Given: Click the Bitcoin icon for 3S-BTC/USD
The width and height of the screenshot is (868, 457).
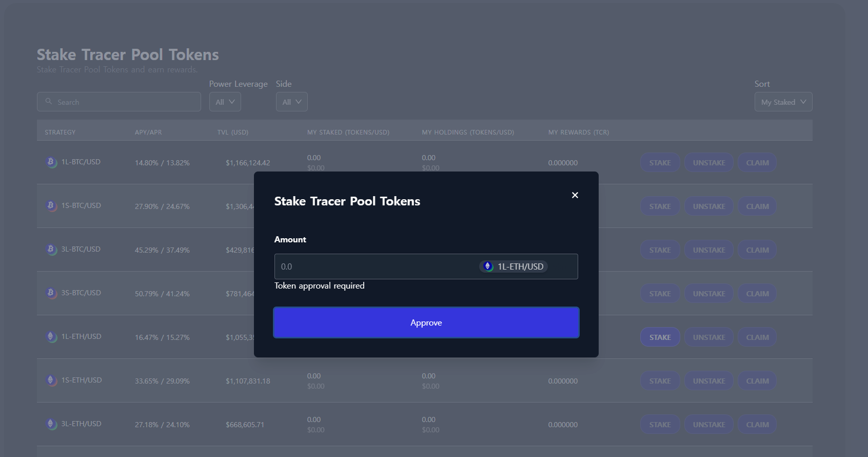Looking at the screenshot, I should tap(51, 293).
